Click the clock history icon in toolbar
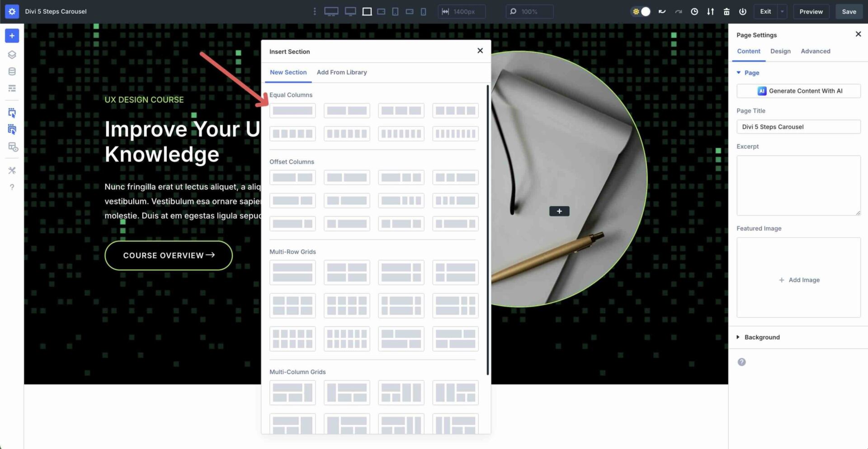This screenshot has width=868, height=449. pyautogui.click(x=694, y=11)
